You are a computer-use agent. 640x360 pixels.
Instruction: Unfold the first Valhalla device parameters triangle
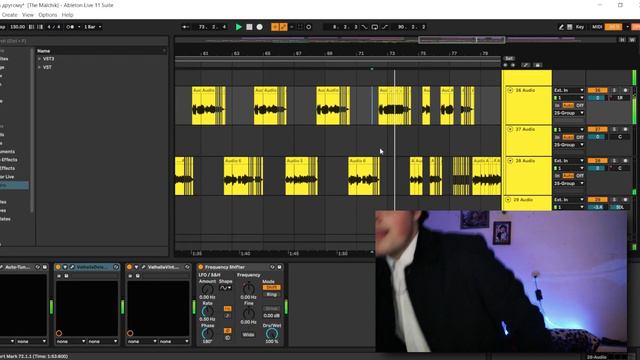65,267
